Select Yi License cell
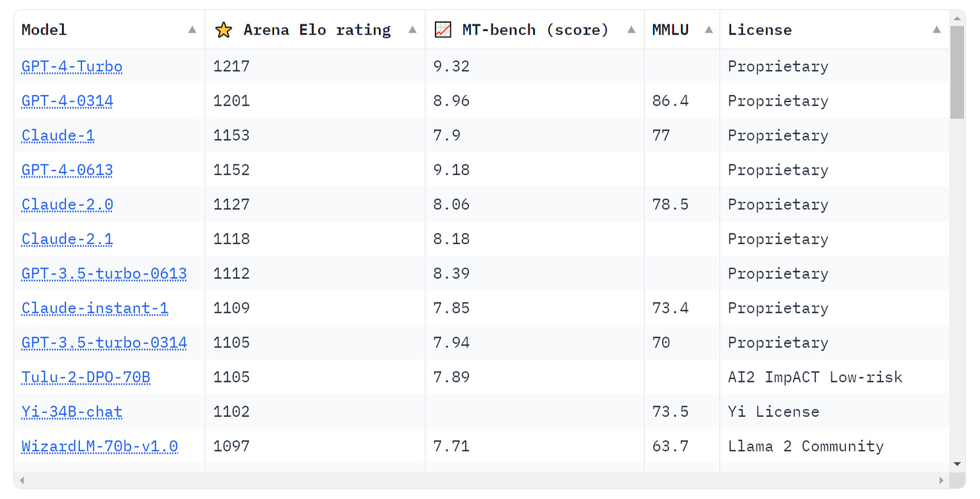Viewport: 980px width, 499px height. (835, 412)
